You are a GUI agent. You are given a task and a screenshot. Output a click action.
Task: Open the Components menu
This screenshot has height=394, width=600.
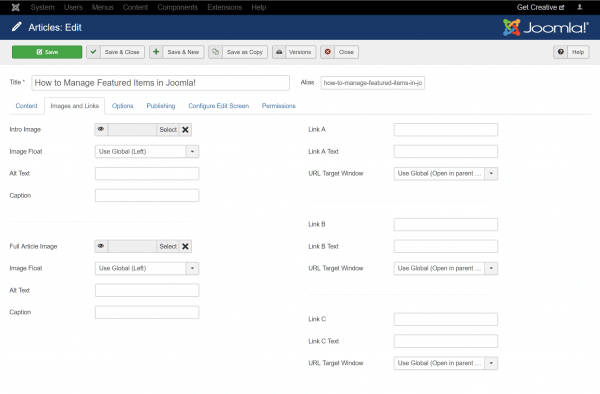tap(178, 7)
